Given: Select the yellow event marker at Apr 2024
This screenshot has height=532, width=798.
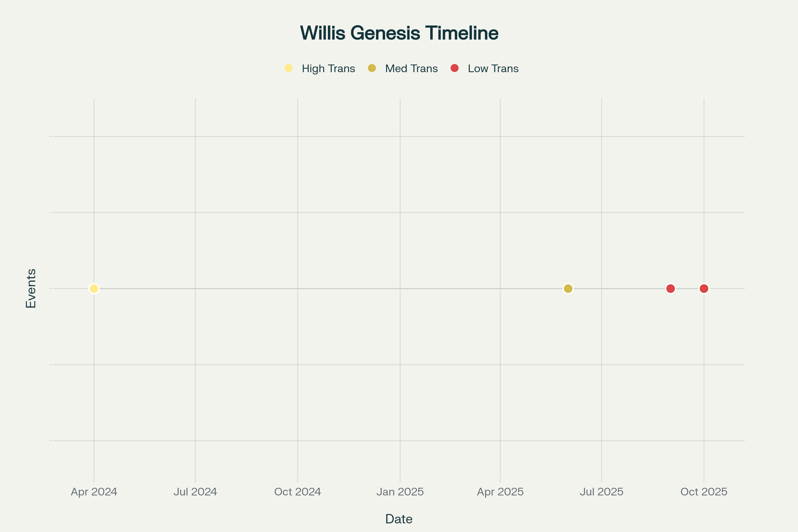Looking at the screenshot, I should coord(94,289).
